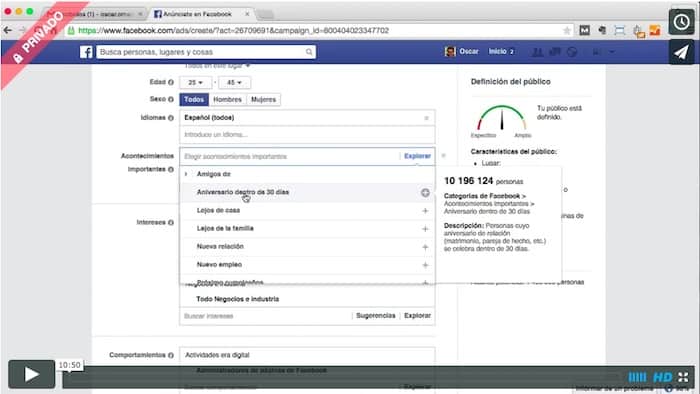Screen dimensions: 700x394
Task: Click the info icon next to Idiomas
Action: 171,118
